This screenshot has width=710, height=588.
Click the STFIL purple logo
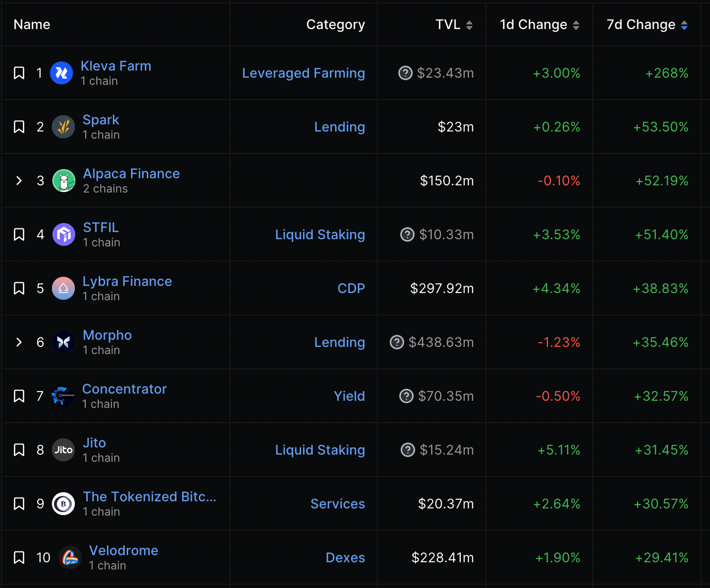[64, 234]
